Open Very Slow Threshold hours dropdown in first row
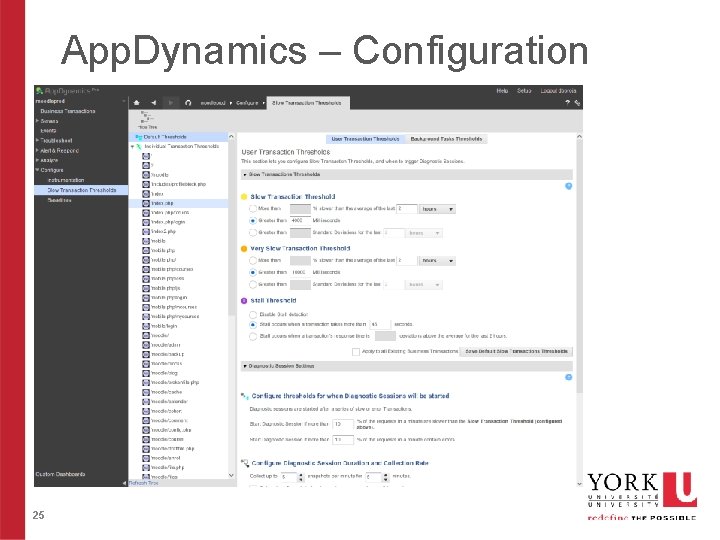Image resolution: width=720 pixels, height=540 pixels. 437,260
